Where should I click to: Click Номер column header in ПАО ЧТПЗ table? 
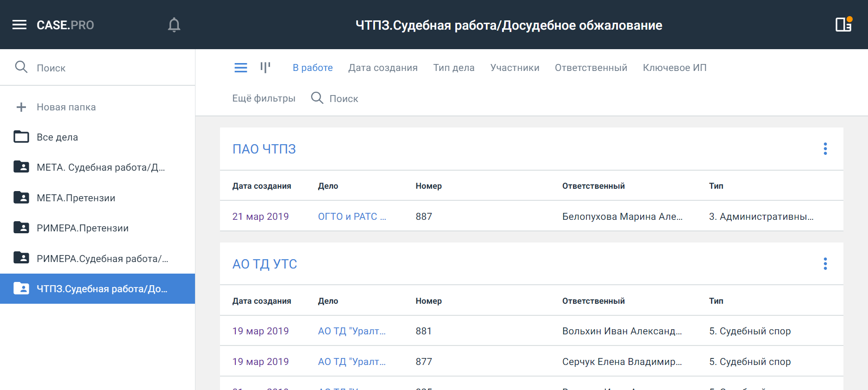[428, 186]
